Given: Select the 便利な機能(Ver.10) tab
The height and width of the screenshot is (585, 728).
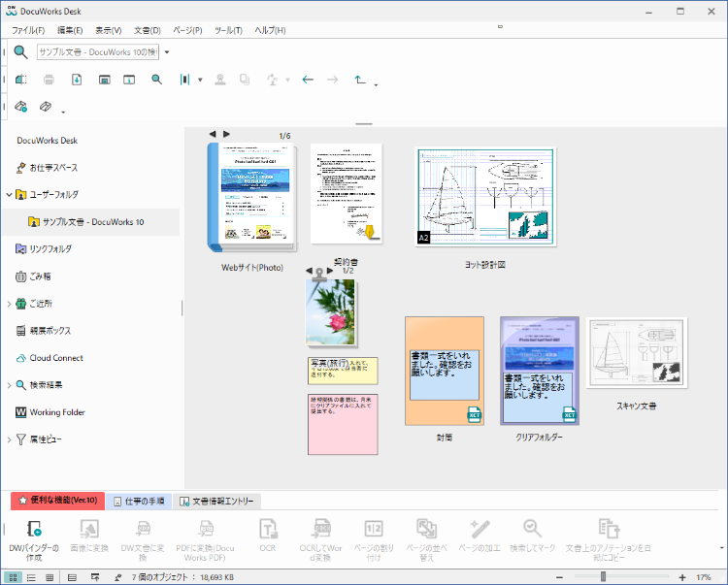Looking at the screenshot, I should coord(57,501).
